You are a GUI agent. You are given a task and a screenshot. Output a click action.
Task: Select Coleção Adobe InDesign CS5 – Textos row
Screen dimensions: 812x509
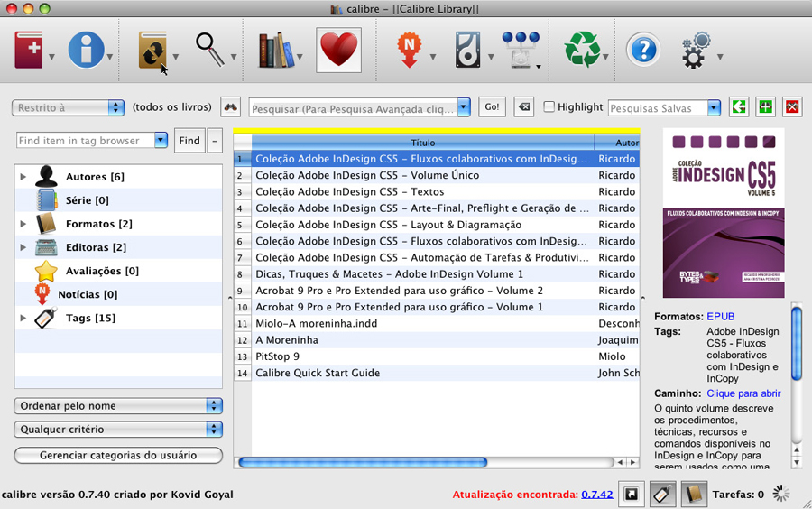437,191
